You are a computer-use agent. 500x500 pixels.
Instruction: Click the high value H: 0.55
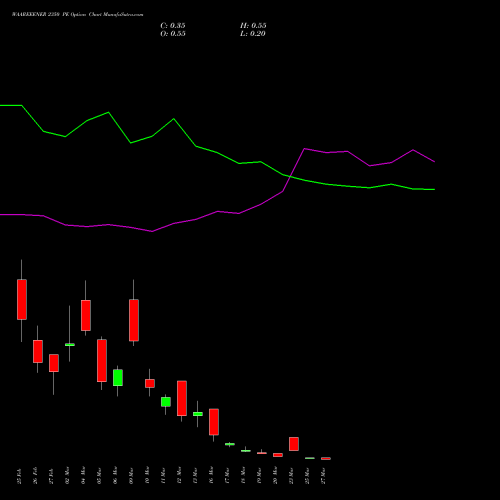(x=253, y=26)
